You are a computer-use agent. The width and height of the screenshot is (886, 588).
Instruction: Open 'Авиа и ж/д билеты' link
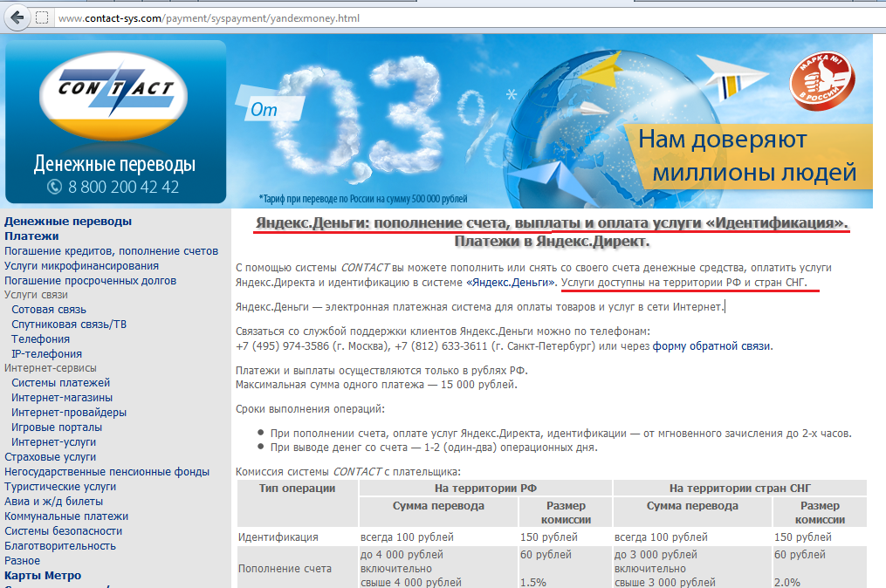point(53,501)
